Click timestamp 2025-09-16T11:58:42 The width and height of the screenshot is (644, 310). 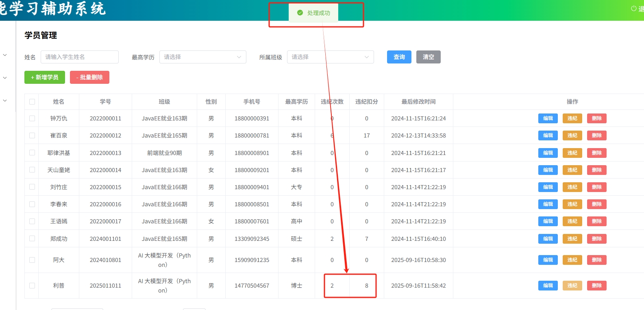418,286
